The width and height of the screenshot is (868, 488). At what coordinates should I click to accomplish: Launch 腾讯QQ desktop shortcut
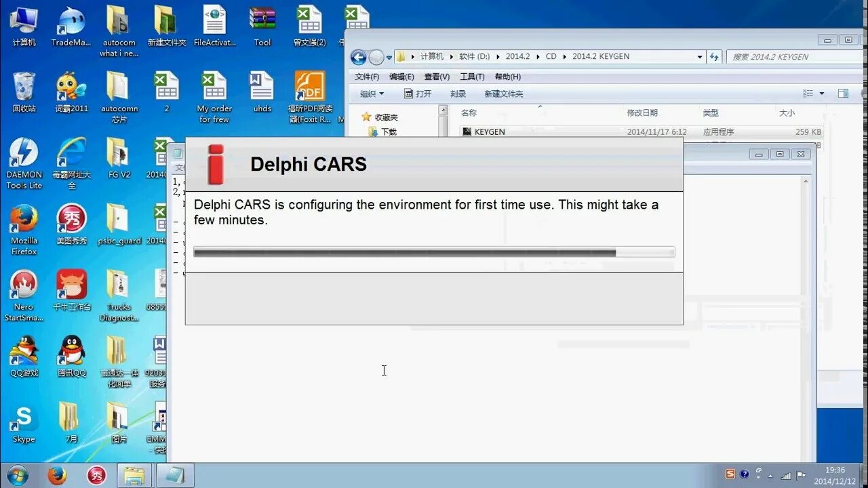[x=71, y=357]
